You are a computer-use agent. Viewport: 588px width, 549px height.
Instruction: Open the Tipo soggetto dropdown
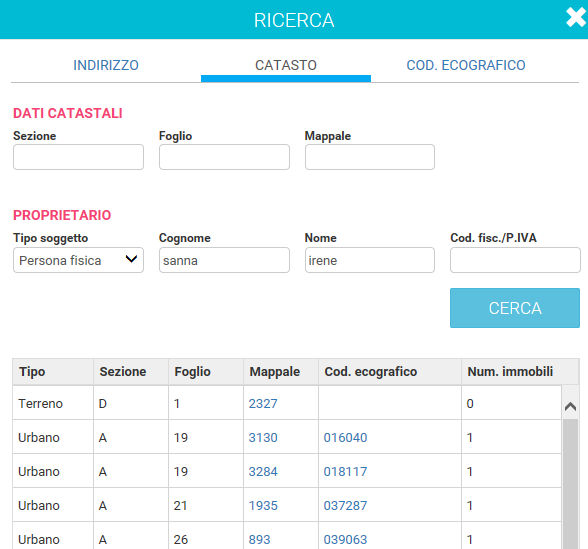click(78, 260)
